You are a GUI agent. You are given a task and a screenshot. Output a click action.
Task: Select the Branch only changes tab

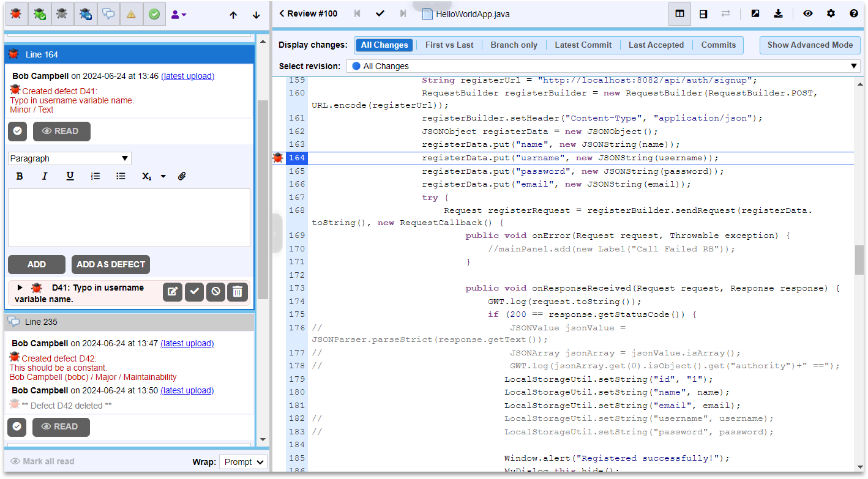point(514,45)
